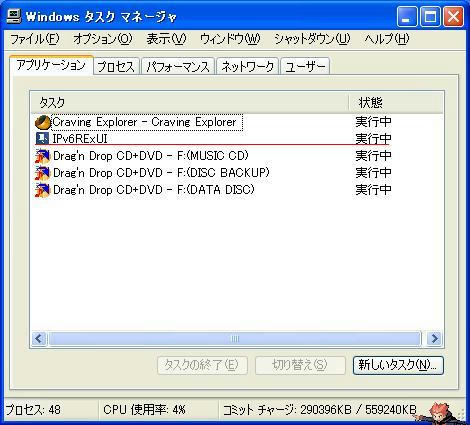
Task: Select Drag'n Drop CD+DVD - F:(MUSIC CD) task
Action: tap(151, 156)
